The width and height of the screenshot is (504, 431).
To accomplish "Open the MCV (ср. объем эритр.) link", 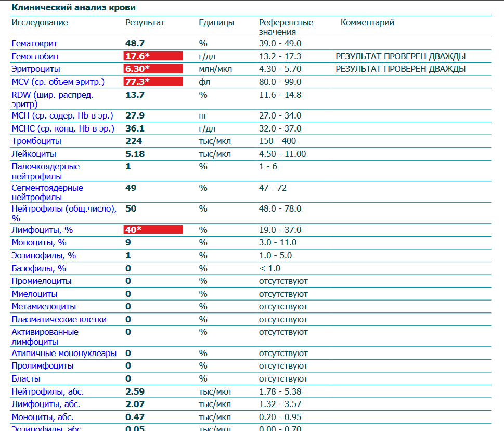I will (x=58, y=82).
